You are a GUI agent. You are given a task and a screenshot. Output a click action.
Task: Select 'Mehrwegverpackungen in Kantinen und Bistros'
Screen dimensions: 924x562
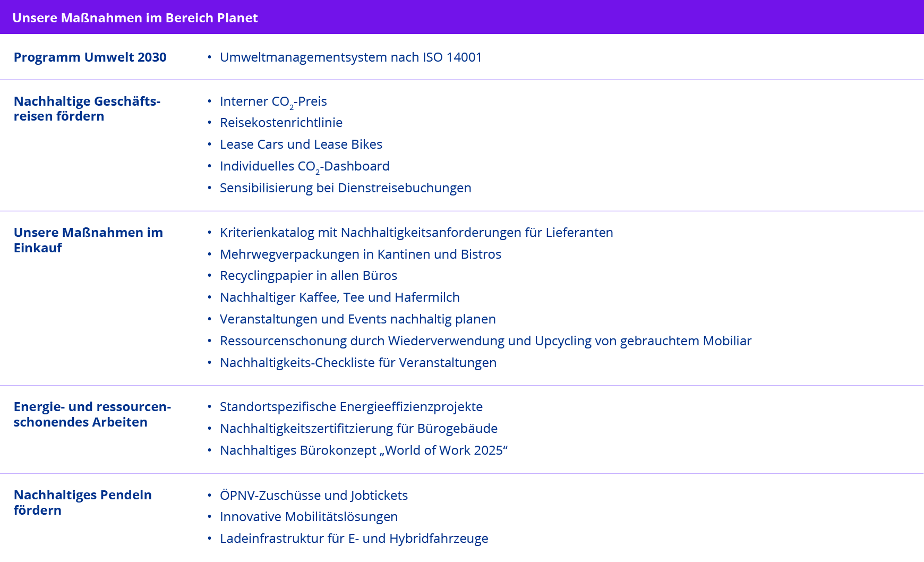(360, 254)
